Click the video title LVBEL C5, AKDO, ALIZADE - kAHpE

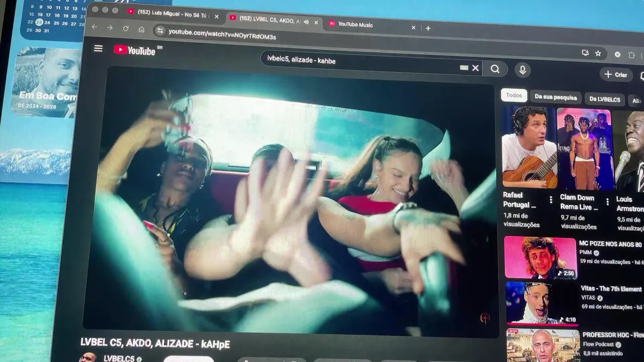point(155,343)
